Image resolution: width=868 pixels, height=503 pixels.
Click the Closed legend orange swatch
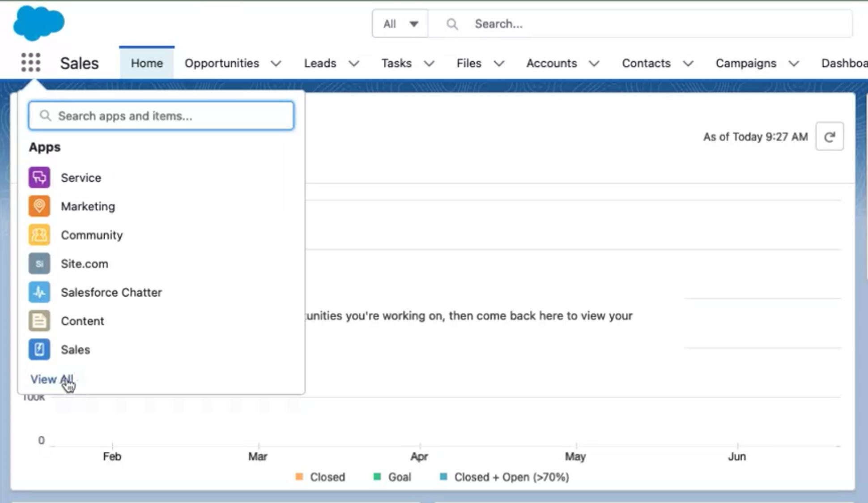pyautogui.click(x=299, y=477)
